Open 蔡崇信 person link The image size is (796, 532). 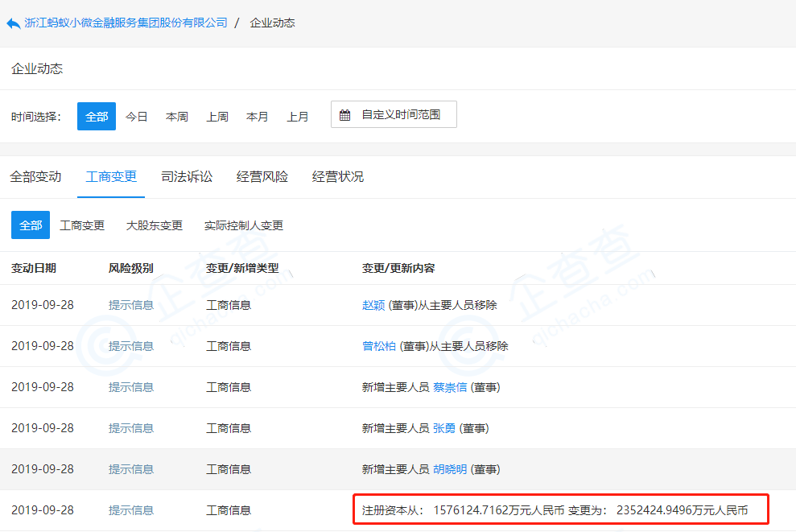[450, 387]
